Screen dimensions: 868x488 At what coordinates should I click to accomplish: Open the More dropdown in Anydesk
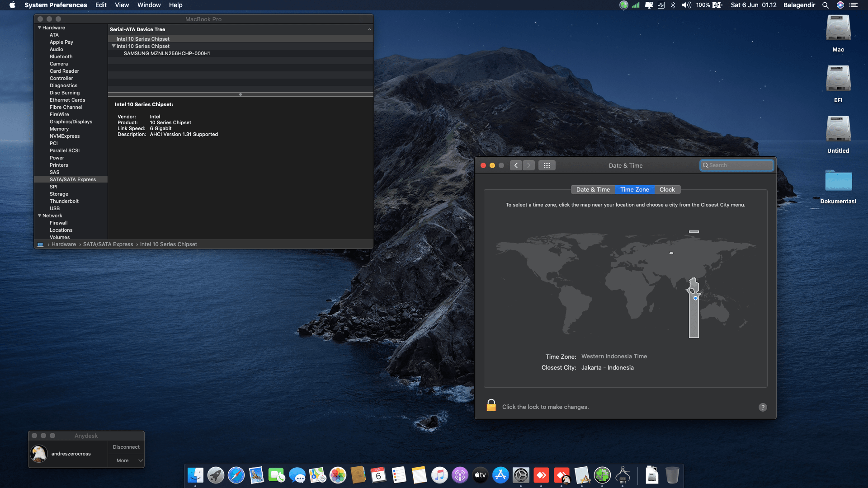click(126, 460)
